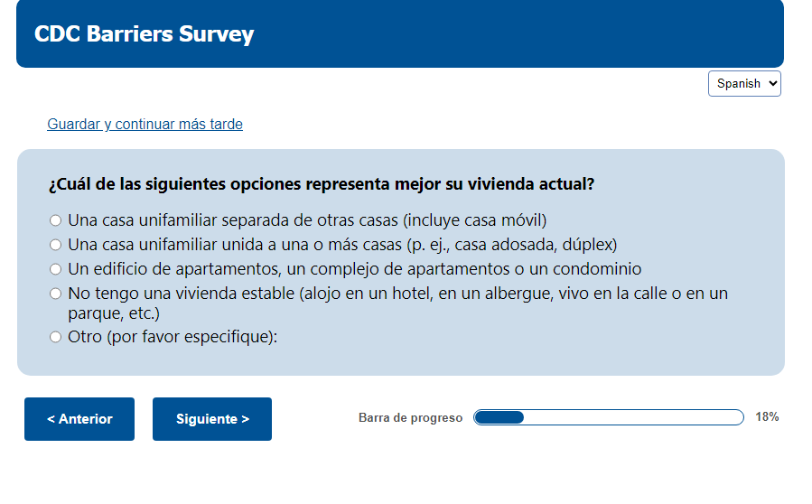812x504 pixels.
Task: Pick 'No tengo una vivienda estable' radio button
Action: [x=56, y=294]
